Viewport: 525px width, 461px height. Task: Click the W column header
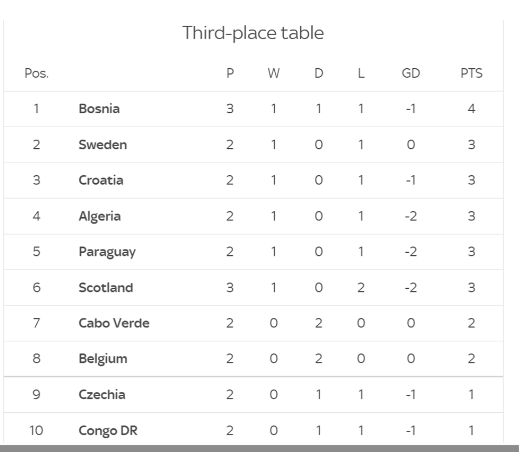click(x=274, y=73)
